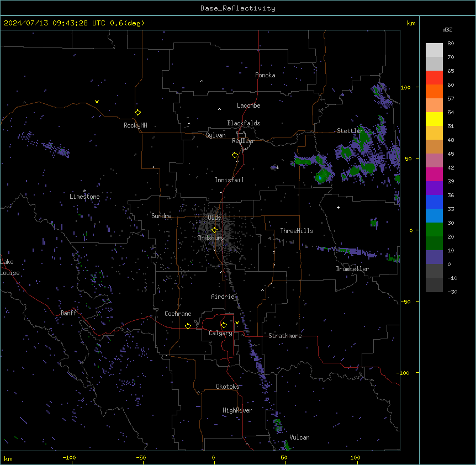Image resolution: width=476 pixels, height=465 pixels.
Task: Click the Lake Louise label
Action: [x=10, y=267]
